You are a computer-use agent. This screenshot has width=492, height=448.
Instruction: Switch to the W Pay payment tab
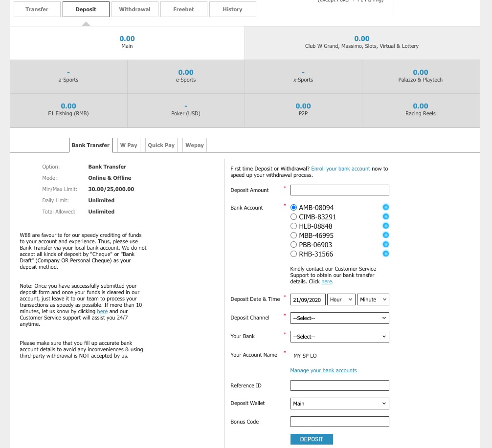click(x=129, y=145)
